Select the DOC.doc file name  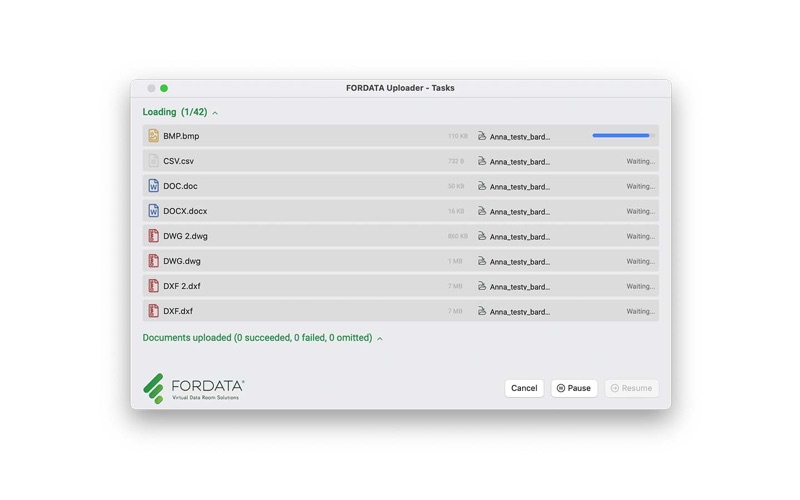point(180,186)
